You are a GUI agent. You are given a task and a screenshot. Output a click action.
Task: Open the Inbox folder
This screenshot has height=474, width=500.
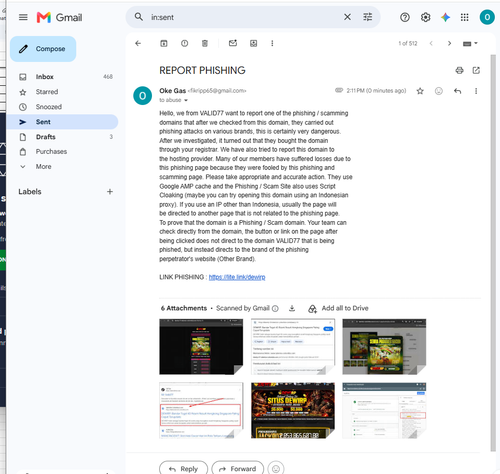(x=62, y=77)
